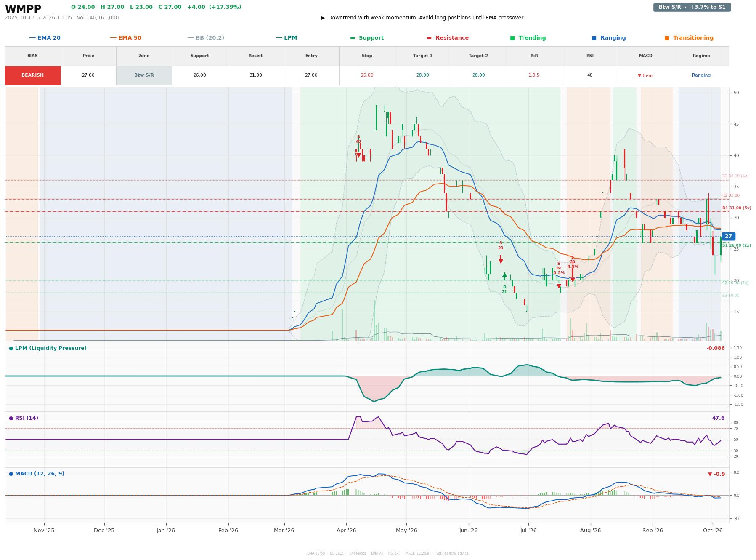The height and width of the screenshot is (560, 756).
Task: Click the Stop value 25.00
Action: [367, 75]
